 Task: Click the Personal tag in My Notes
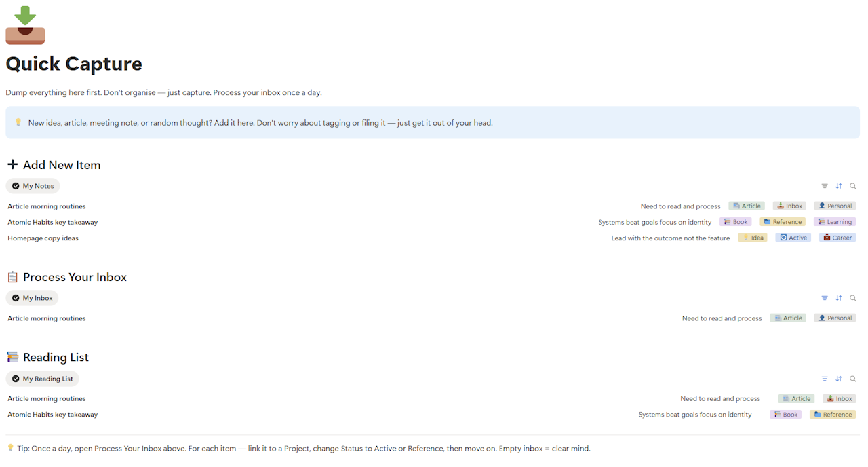[x=835, y=206]
